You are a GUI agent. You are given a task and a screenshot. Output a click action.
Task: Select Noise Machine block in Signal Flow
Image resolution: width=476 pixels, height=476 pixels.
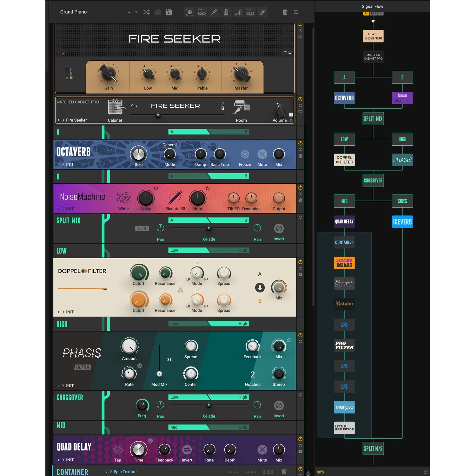click(x=402, y=98)
